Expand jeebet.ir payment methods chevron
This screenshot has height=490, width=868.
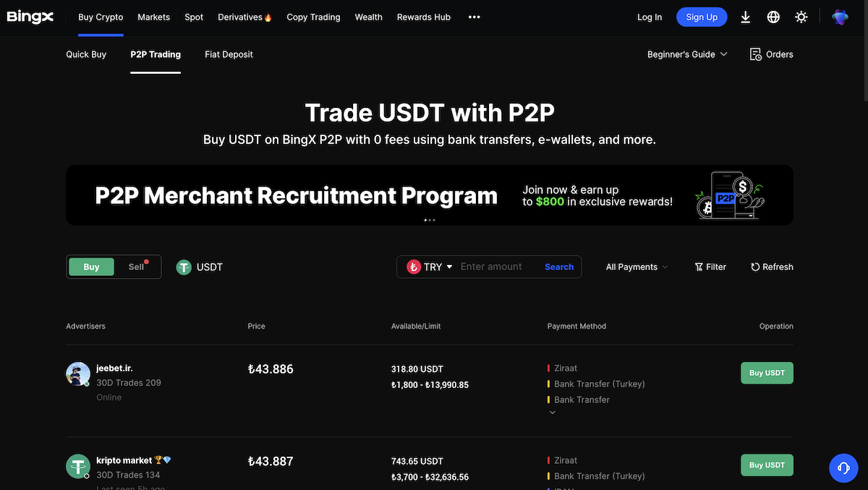(552, 411)
